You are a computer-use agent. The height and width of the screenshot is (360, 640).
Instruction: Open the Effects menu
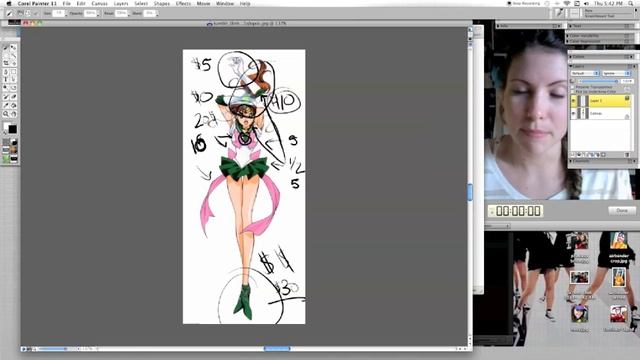pos(183,3)
